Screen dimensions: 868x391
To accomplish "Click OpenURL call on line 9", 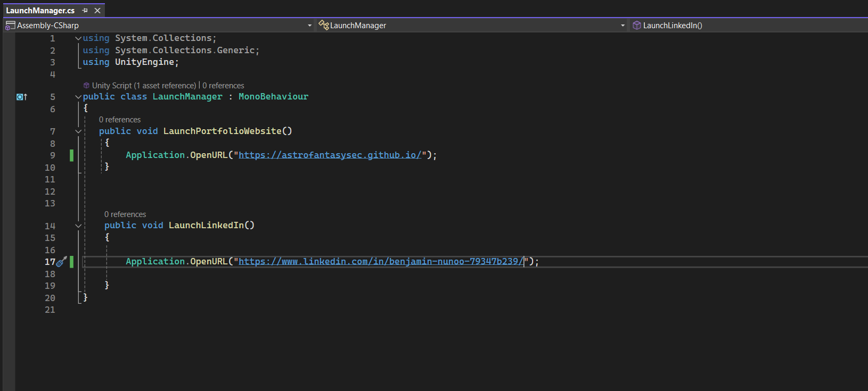I will pyautogui.click(x=209, y=155).
